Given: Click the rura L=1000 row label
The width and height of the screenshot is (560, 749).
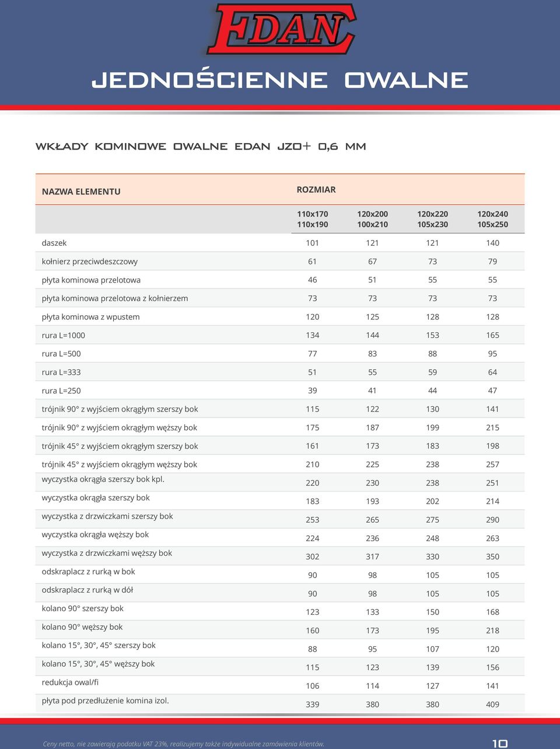Looking at the screenshot, I should (64, 335).
